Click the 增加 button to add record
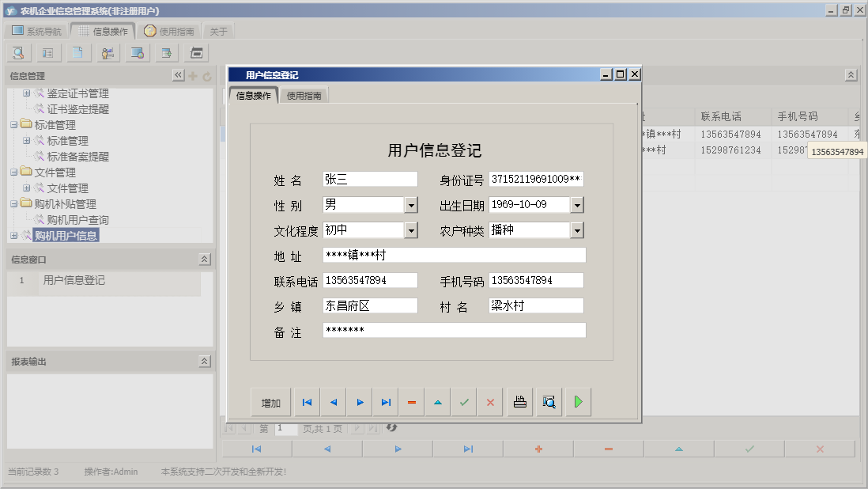Screen dimensions: 868x489 (x=271, y=402)
